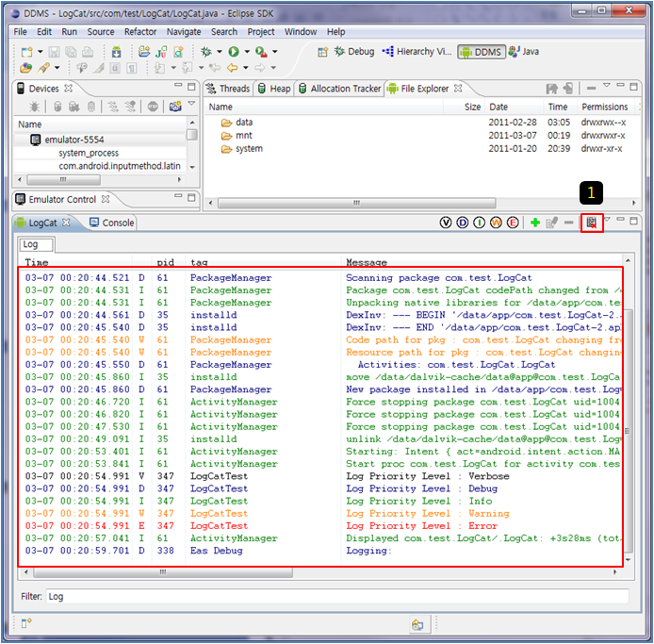Clear the LogCat log output
This screenshot has width=654, height=644.
[592, 223]
